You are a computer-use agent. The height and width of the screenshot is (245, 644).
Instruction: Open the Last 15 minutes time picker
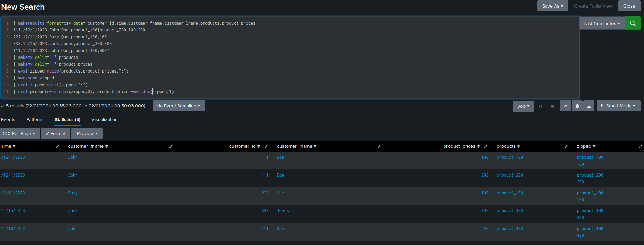(x=602, y=23)
